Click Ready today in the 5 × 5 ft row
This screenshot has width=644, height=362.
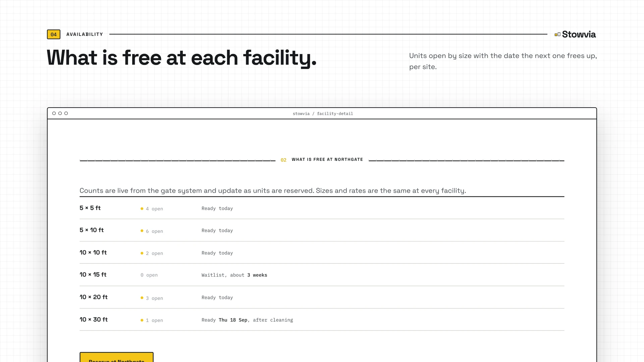coord(217,208)
